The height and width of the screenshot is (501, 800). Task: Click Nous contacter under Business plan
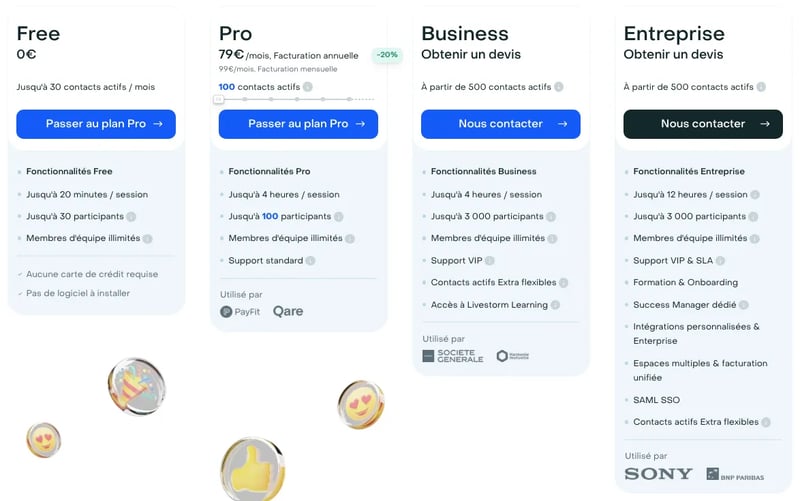tap(501, 124)
